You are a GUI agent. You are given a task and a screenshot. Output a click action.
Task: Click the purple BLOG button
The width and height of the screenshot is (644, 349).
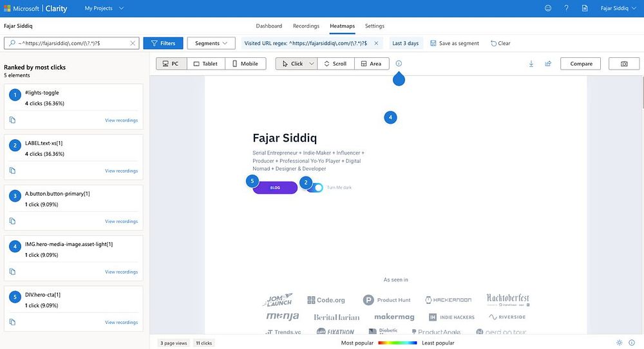pyautogui.click(x=275, y=187)
